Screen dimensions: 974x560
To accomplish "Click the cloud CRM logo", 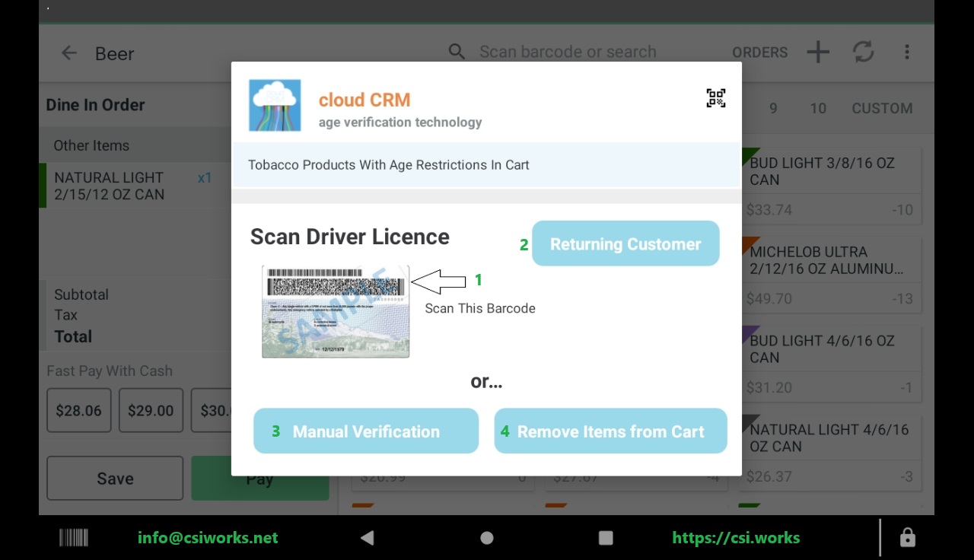I will point(275,105).
